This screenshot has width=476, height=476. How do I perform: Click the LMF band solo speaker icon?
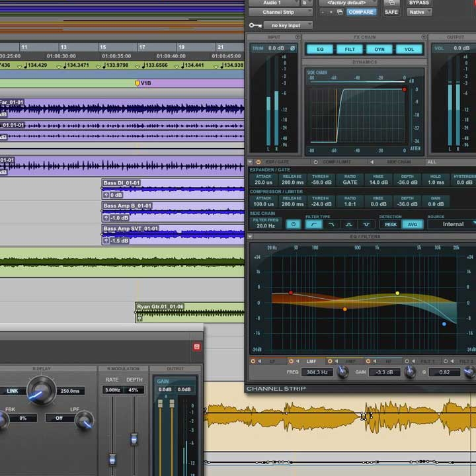297,361
